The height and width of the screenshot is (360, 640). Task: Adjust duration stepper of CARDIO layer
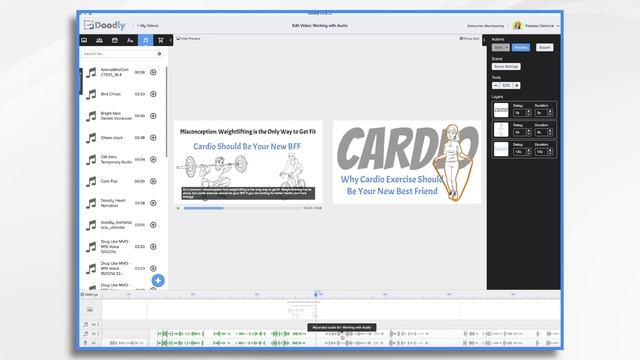550,113
